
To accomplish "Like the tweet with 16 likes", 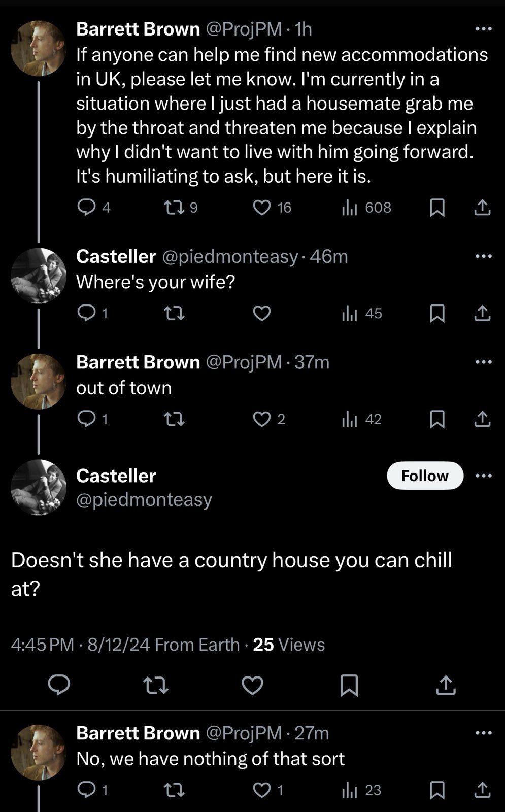I will [x=262, y=207].
